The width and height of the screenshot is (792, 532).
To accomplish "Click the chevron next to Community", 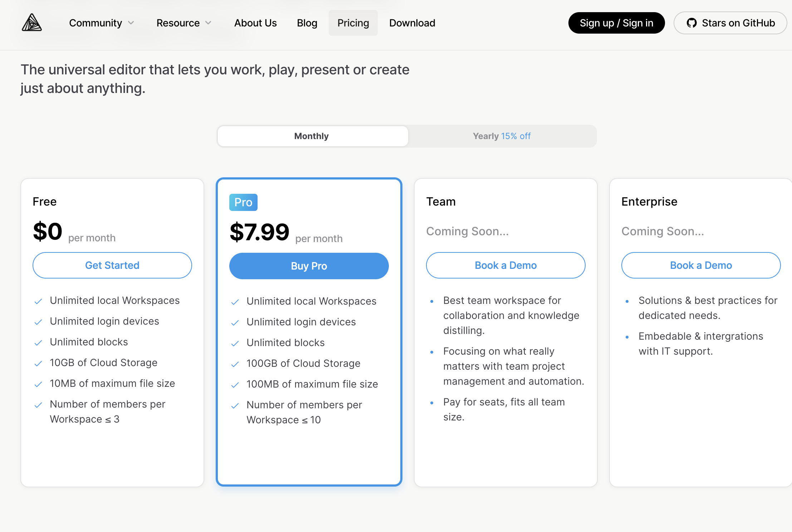I will (131, 23).
